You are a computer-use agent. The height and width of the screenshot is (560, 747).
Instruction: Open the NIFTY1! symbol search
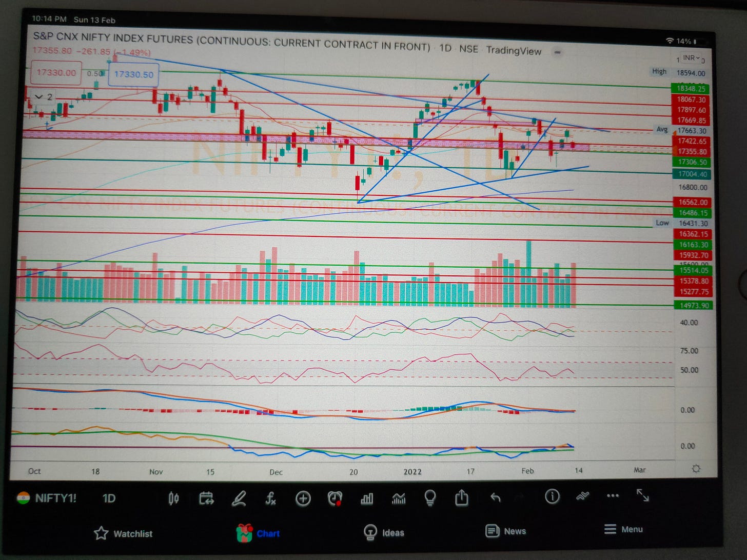coord(47,498)
